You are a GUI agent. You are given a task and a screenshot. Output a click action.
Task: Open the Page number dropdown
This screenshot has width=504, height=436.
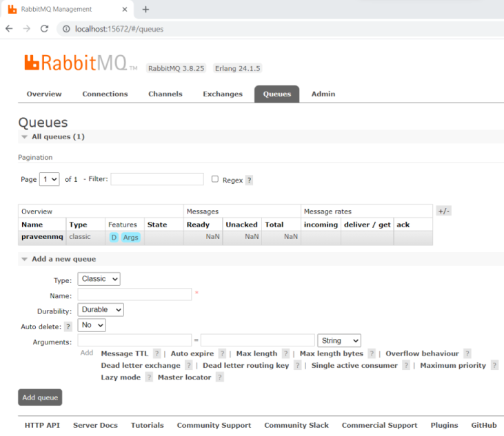tap(50, 179)
